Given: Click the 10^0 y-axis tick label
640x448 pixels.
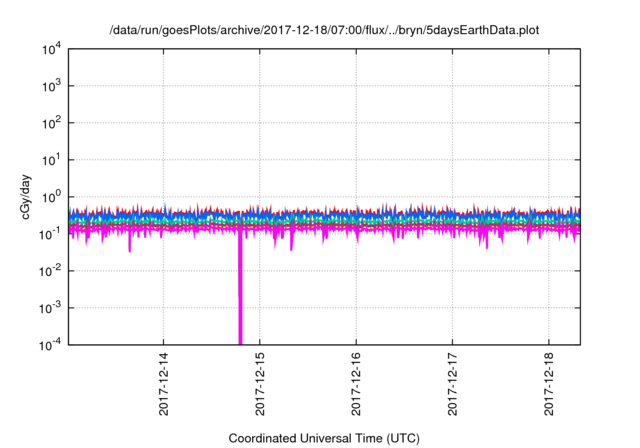Looking at the screenshot, I should 51,197.
